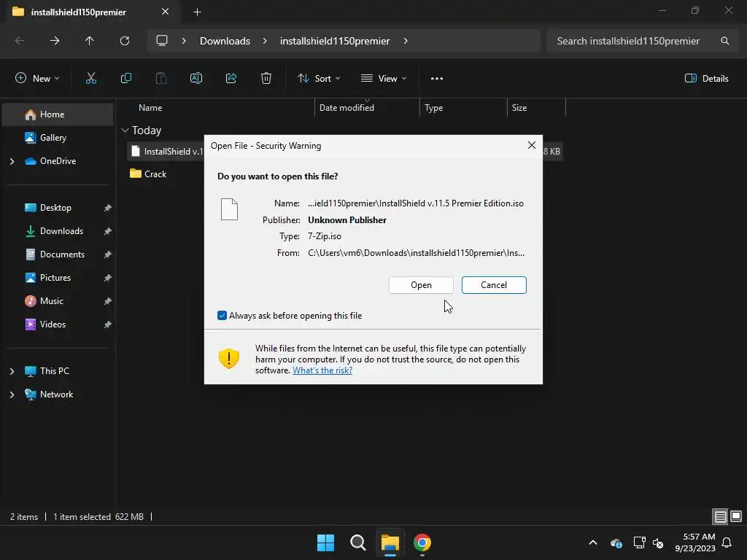Open Google Chrome from taskbar

tap(422, 542)
